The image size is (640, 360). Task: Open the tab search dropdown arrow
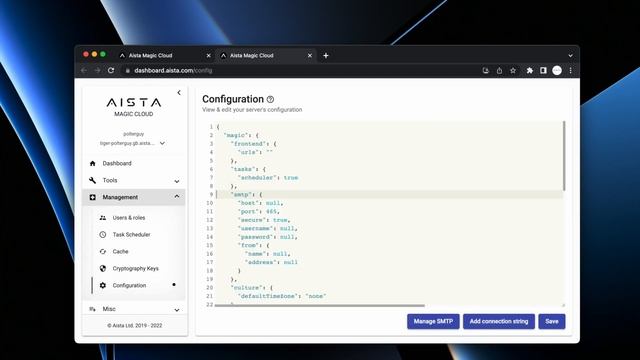tap(570, 56)
